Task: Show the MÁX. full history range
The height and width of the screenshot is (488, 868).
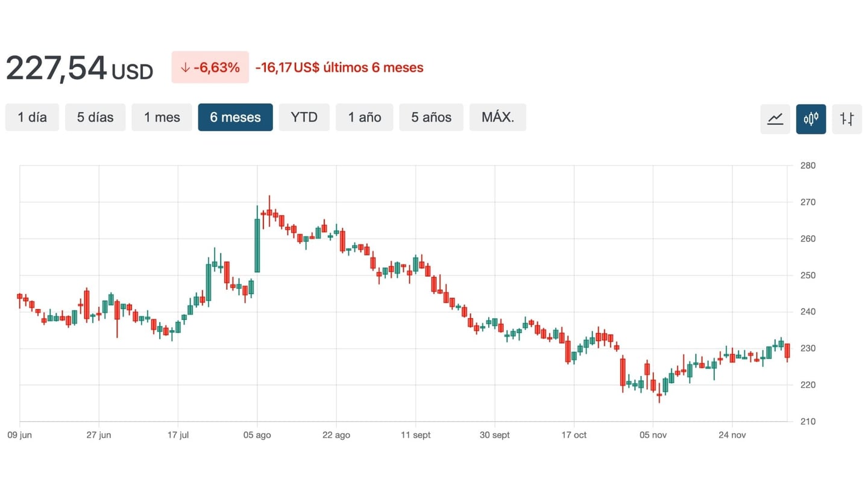Action: 497,117
